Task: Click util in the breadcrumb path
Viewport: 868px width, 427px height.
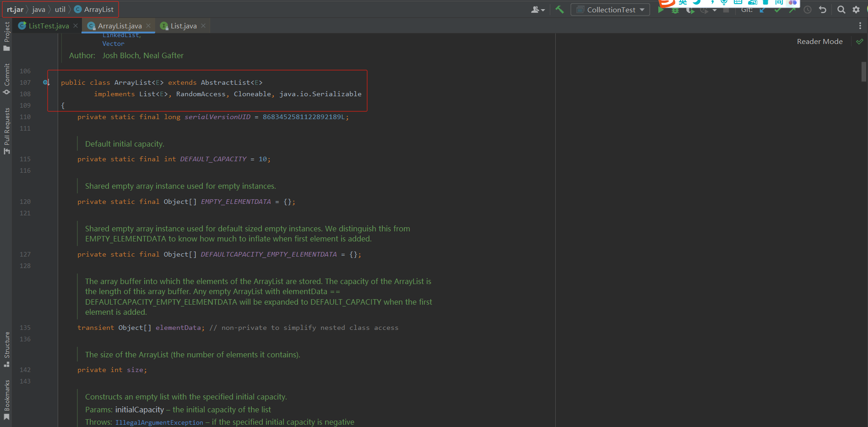Action: click(60, 10)
